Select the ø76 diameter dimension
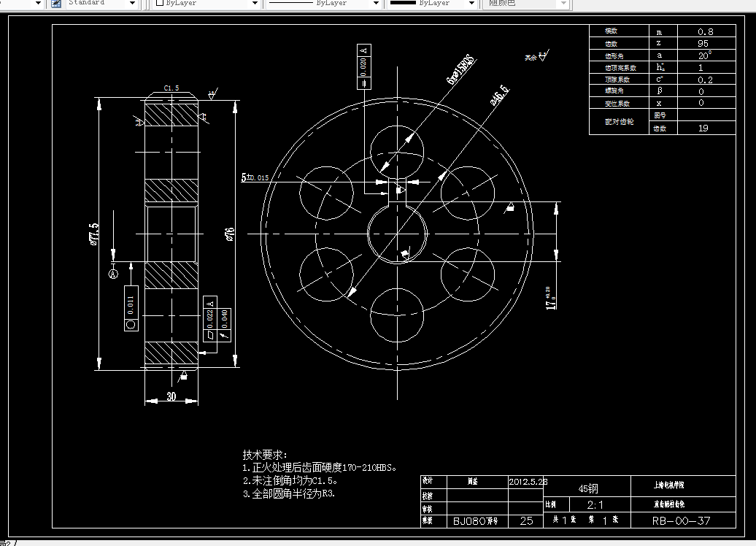 (231, 234)
